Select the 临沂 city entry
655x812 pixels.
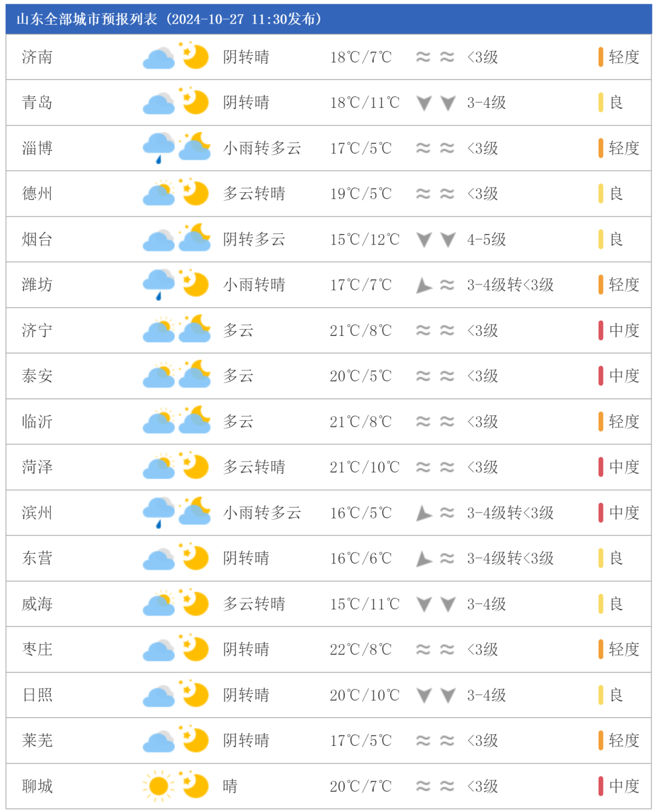(x=37, y=421)
